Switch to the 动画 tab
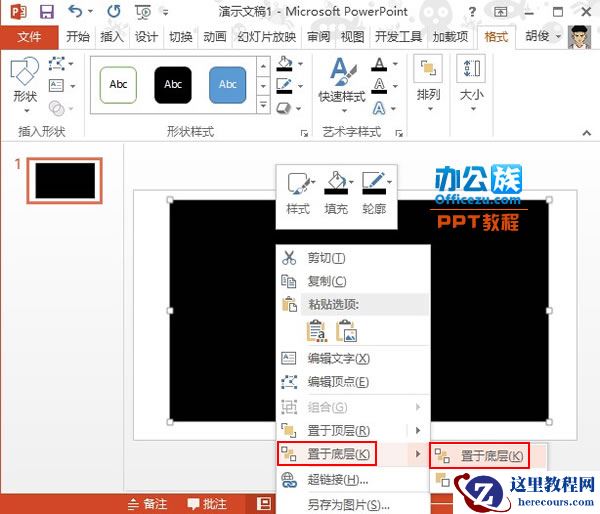 click(215, 37)
